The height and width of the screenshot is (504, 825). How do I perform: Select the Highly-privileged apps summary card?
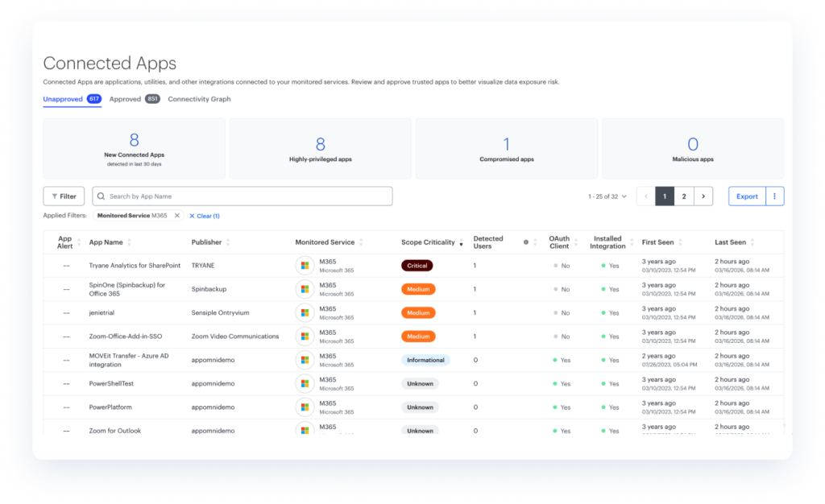point(320,148)
